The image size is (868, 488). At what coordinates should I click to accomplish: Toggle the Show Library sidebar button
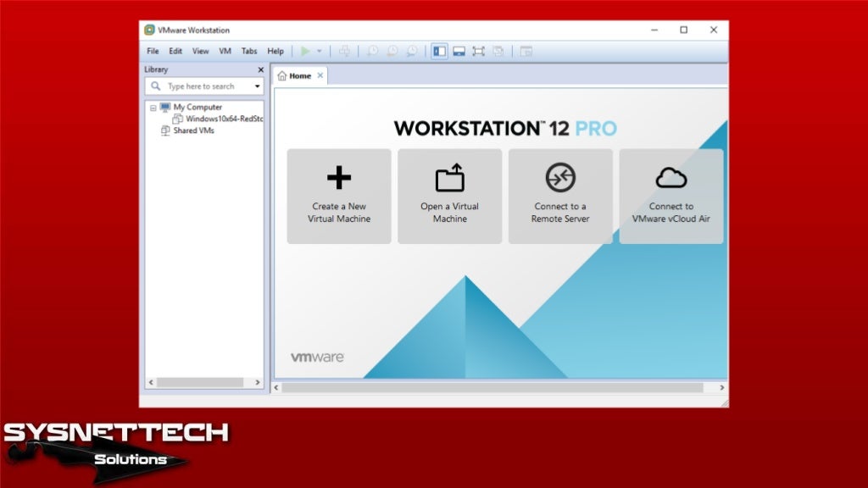click(440, 51)
